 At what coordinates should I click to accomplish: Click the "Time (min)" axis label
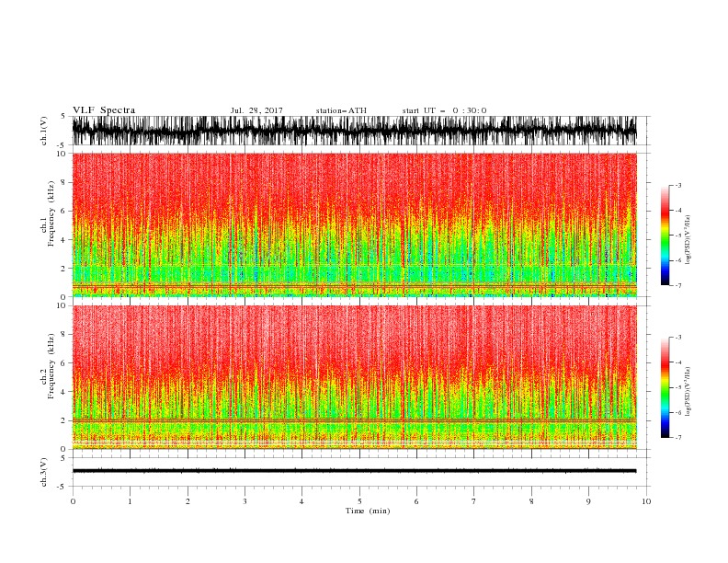368,511
